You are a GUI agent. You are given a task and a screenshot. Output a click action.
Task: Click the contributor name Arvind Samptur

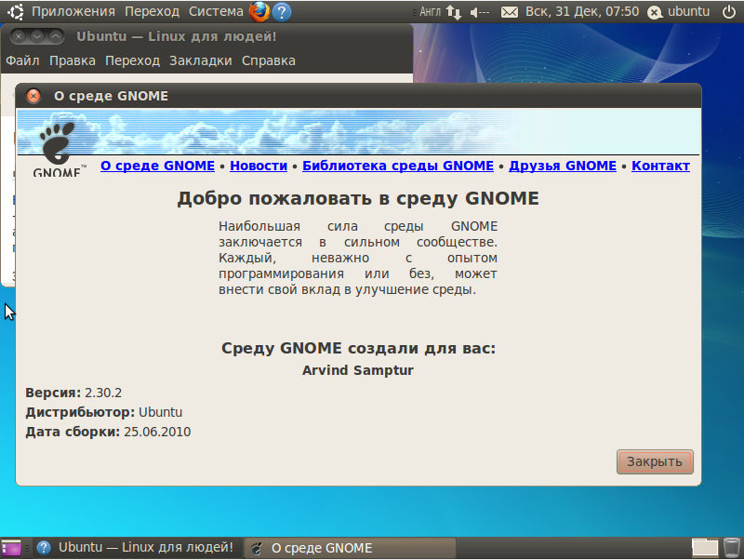[358, 370]
